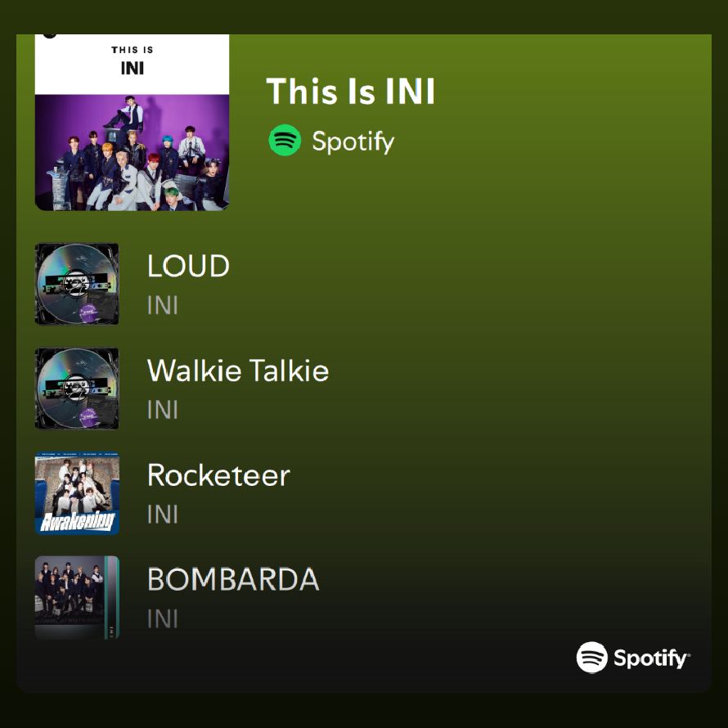Select the LOUD song title
The image size is (728, 728).
click(188, 266)
